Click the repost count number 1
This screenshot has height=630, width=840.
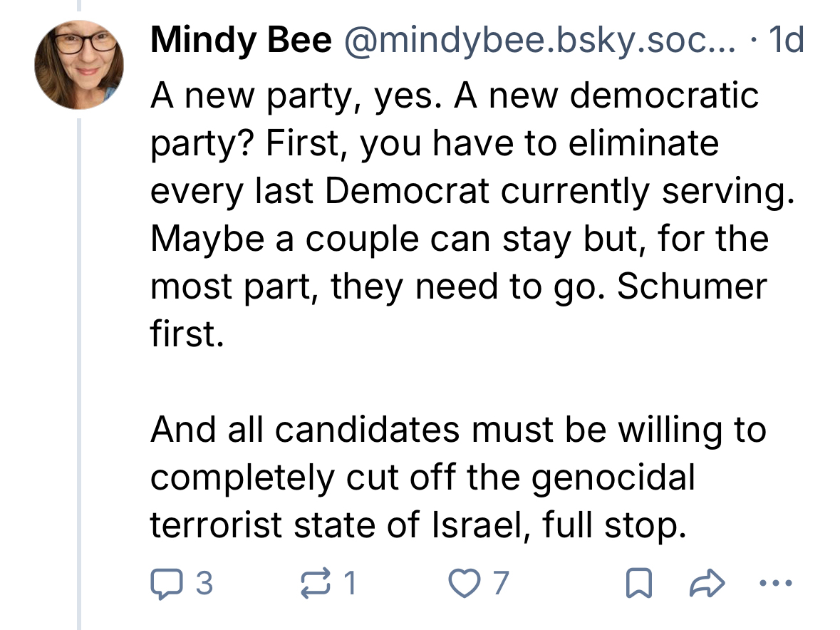(349, 584)
